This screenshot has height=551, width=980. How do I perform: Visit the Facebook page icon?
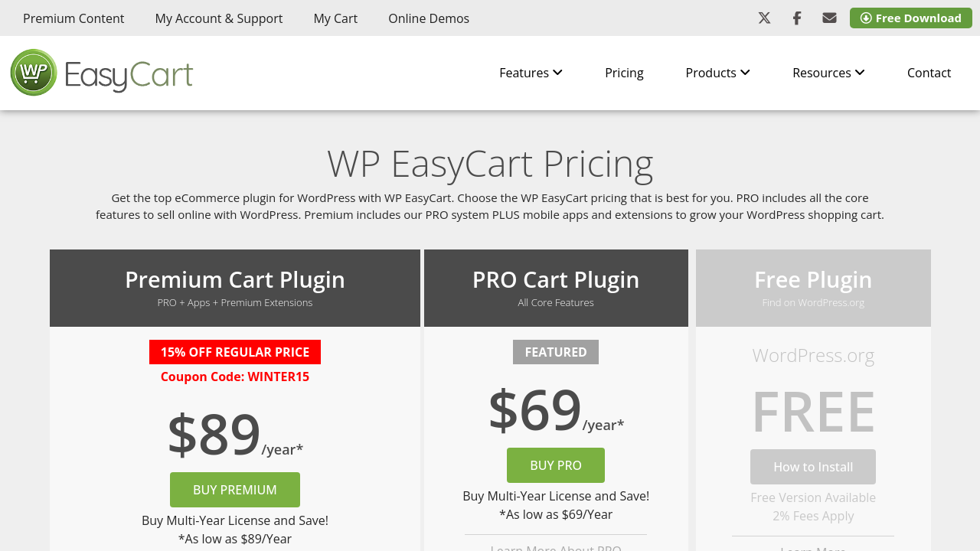pos(797,18)
